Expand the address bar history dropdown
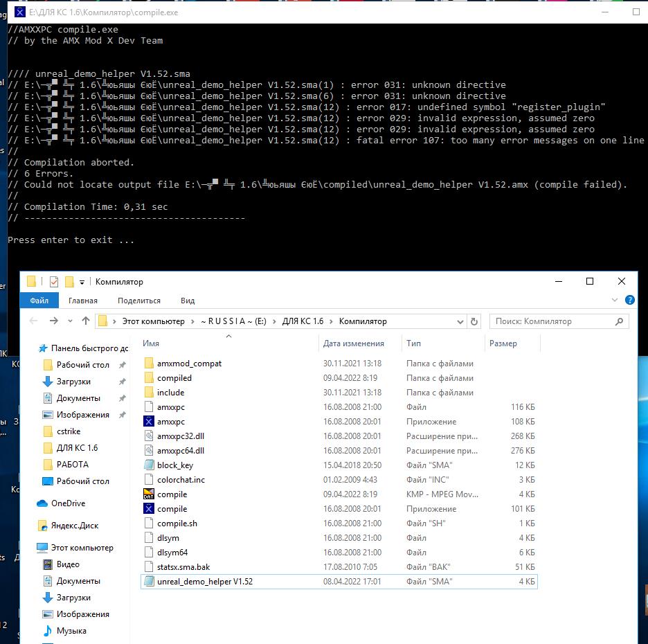The height and width of the screenshot is (644, 648). click(x=460, y=321)
